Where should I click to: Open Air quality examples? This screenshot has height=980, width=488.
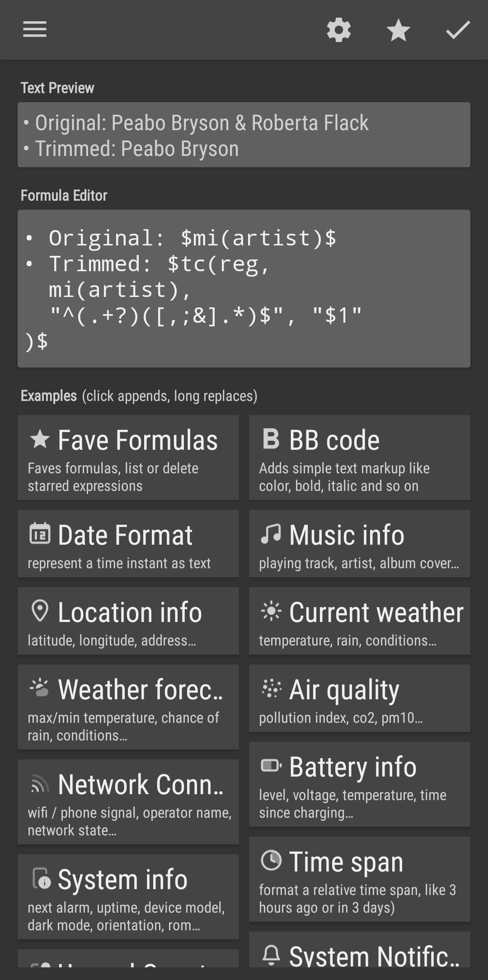click(360, 698)
